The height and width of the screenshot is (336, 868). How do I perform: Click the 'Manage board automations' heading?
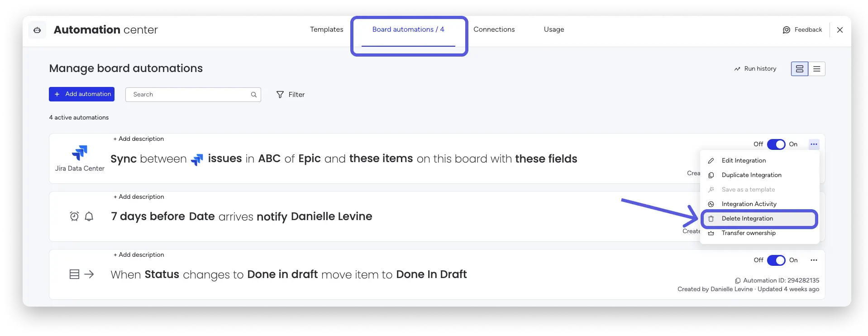[x=126, y=68]
